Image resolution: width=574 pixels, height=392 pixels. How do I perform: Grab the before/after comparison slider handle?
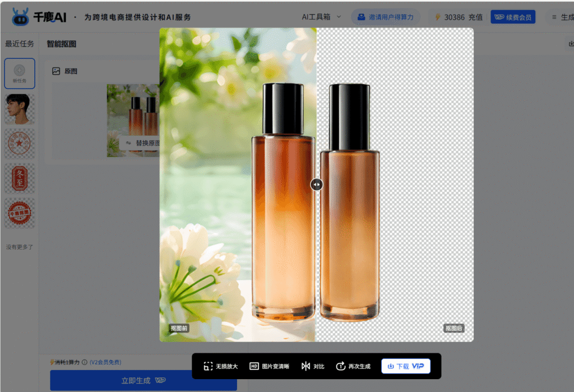(317, 185)
